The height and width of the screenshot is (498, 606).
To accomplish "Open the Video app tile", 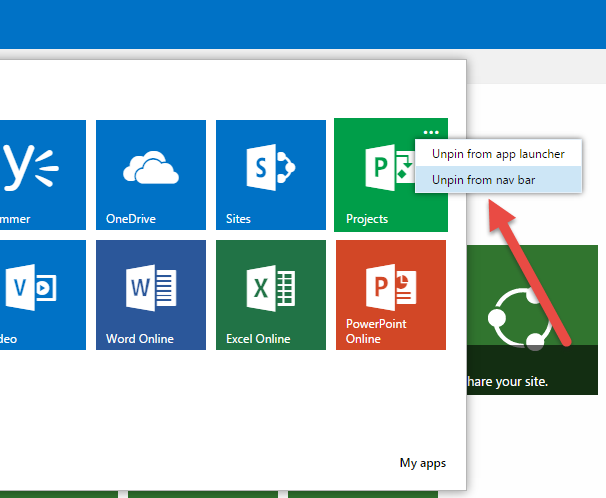I will 43,295.
